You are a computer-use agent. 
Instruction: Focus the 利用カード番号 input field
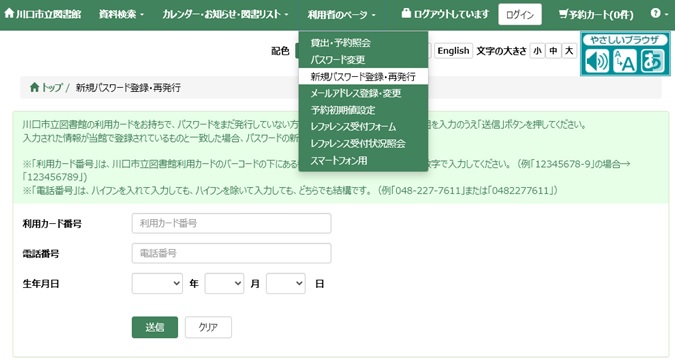232,223
